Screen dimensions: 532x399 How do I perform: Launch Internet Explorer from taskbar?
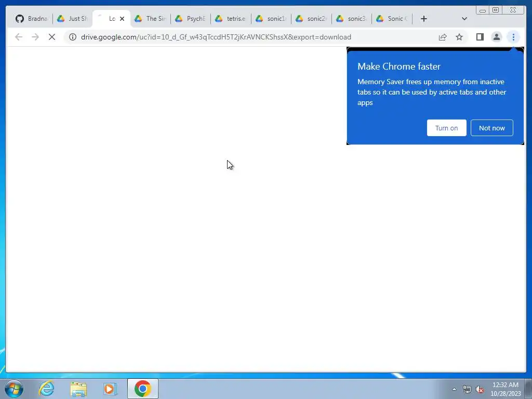(46, 389)
